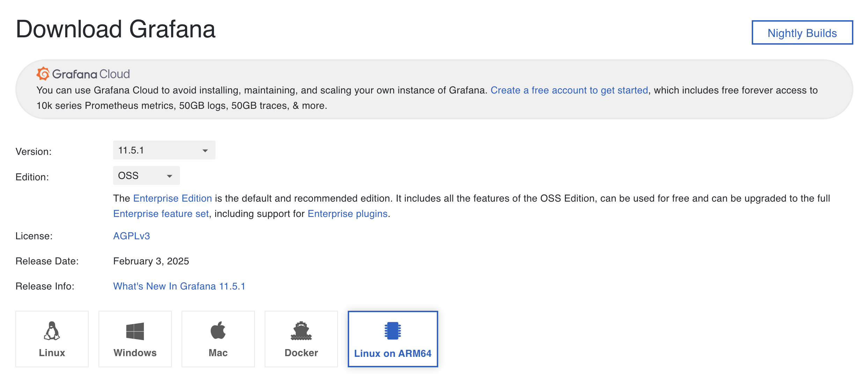
Task: Select the Linux penguin icon
Action: click(52, 331)
